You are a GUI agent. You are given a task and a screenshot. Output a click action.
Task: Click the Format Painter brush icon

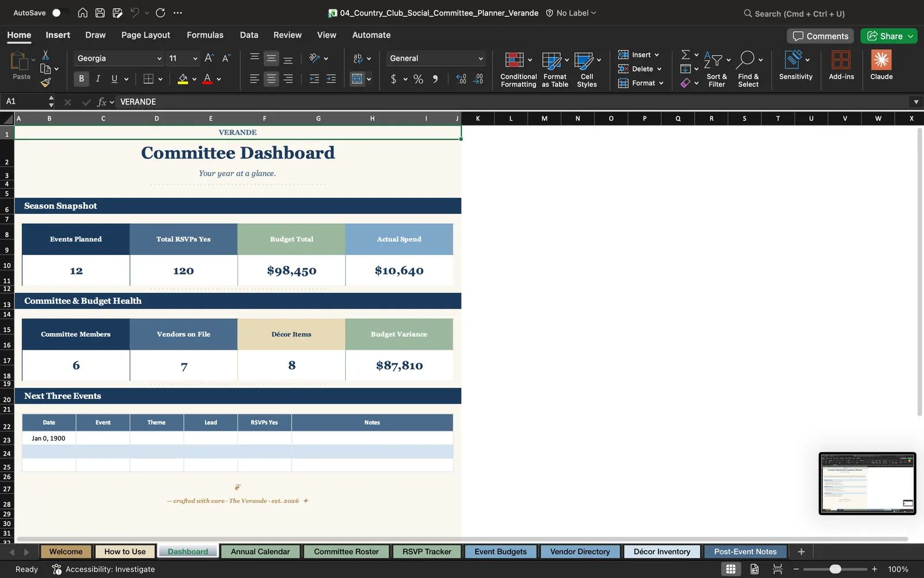point(46,83)
